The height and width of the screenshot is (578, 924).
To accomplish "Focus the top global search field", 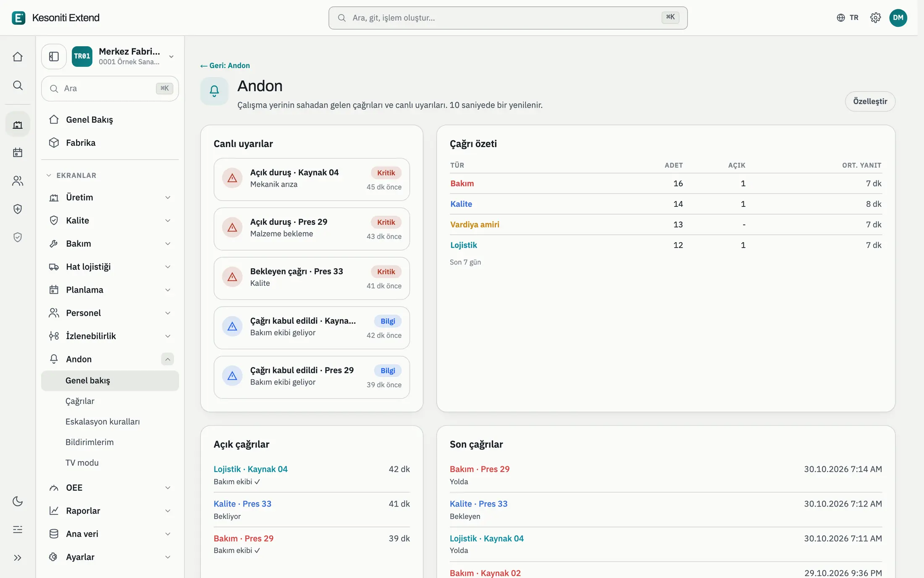I will [508, 18].
